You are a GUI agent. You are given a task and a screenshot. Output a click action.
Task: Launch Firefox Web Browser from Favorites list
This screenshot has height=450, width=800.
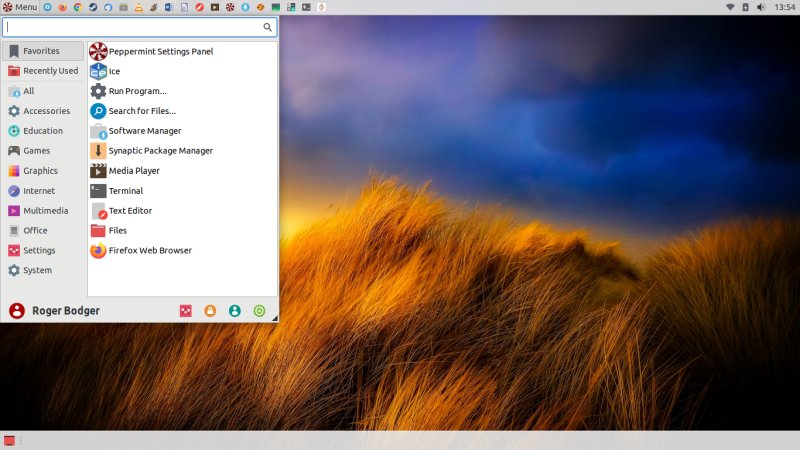pyautogui.click(x=149, y=251)
